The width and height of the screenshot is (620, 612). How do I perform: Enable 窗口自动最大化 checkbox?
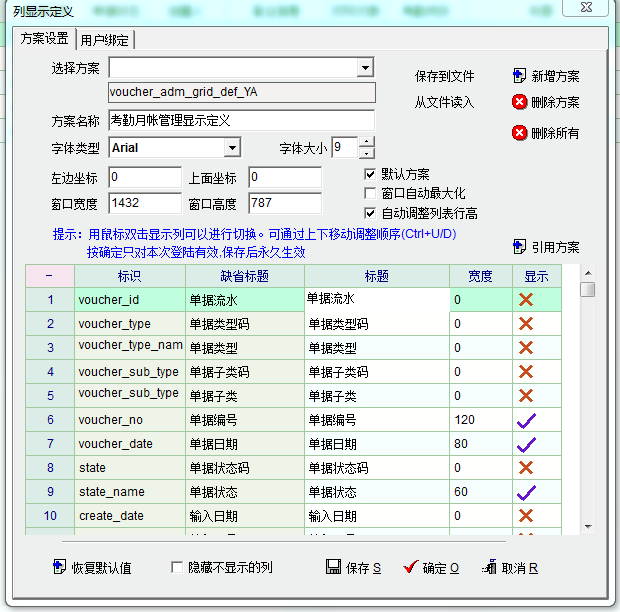pyautogui.click(x=370, y=193)
